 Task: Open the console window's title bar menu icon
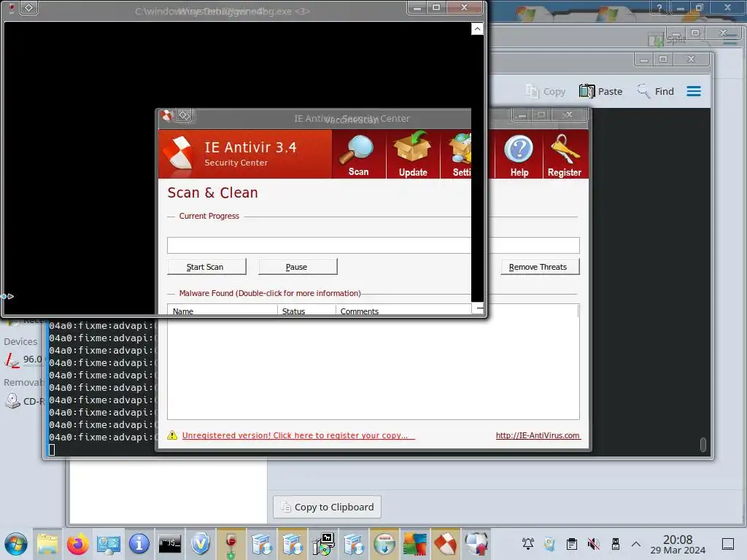click(11, 7)
